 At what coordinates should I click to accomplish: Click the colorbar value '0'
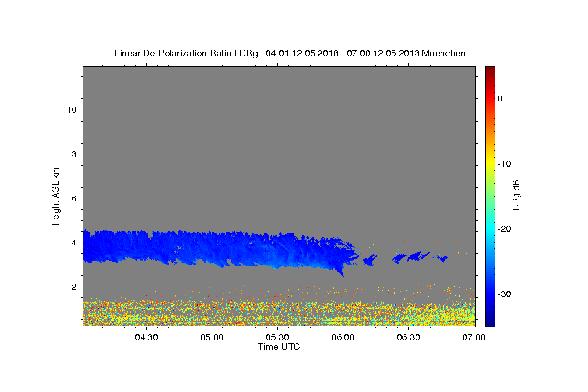click(500, 98)
